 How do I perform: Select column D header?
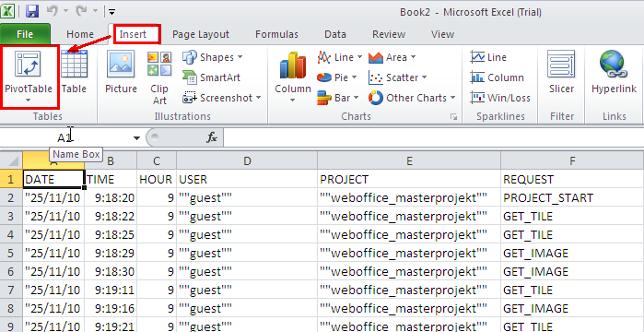[x=247, y=160]
